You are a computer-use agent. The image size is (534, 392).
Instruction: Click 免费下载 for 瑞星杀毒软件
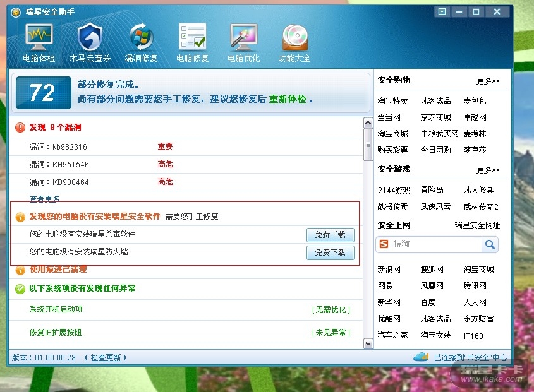(x=331, y=235)
